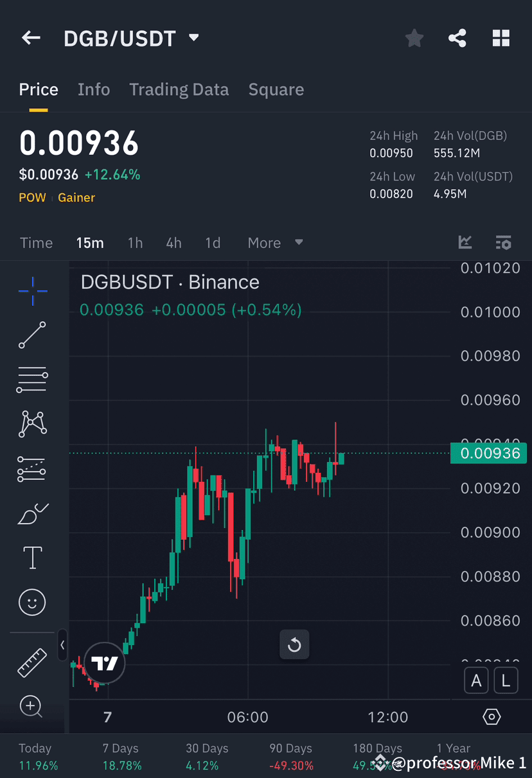Collapse the drawing tools sidebar
The image size is (532, 778).
tap(62, 646)
